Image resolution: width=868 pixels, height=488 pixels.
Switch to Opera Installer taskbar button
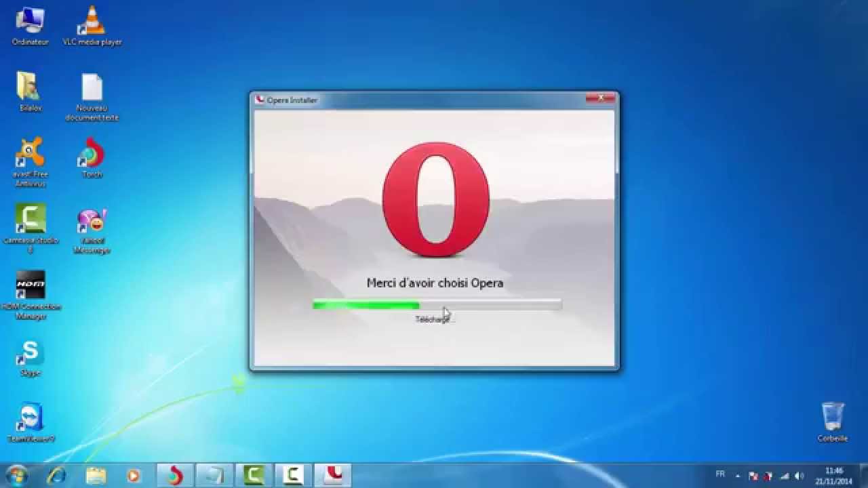[x=332, y=475]
